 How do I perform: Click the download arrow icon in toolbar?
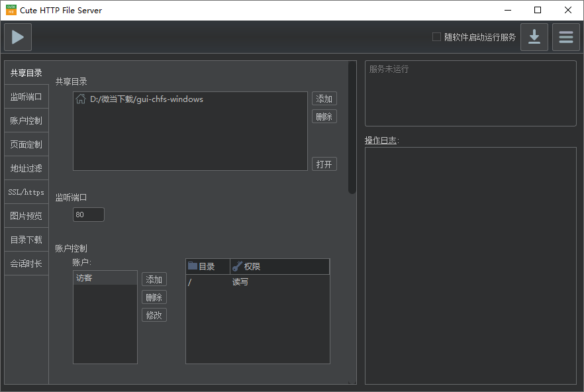tap(534, 37)
